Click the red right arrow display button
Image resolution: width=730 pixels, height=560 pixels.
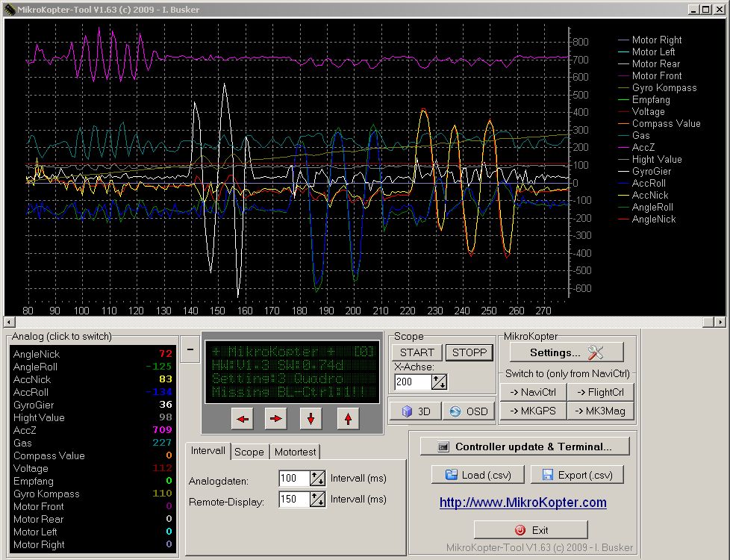pos(275,418)
